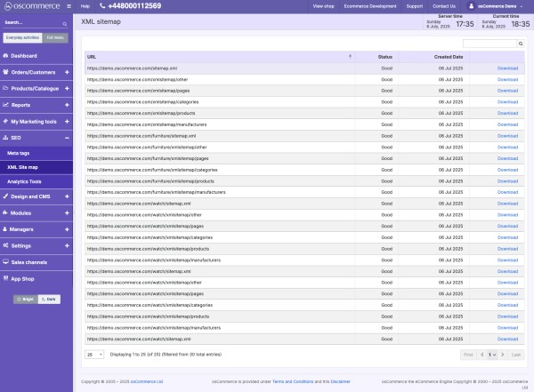Open the 25 entries per page dropdown
534x392 pixels.
[x=94, y=355]
